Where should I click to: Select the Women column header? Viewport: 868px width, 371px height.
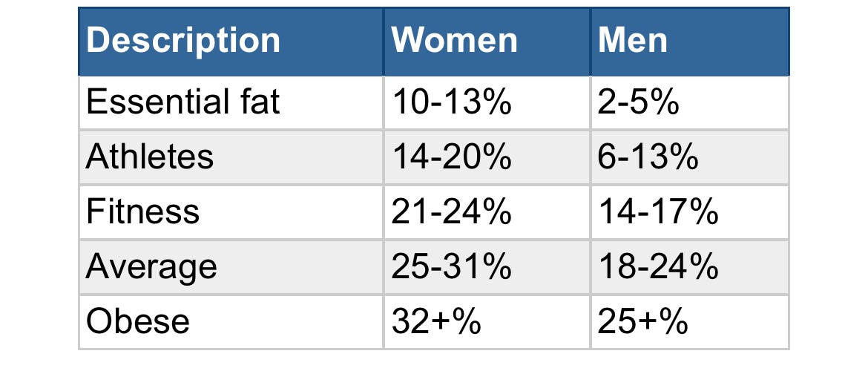[454, 41]
